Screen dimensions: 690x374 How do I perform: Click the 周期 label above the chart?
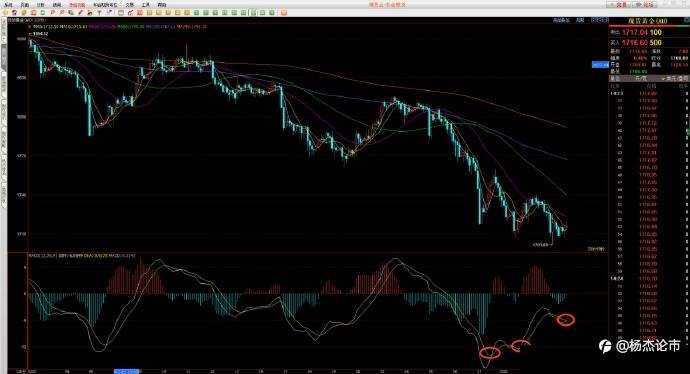(x=580, y=20)
